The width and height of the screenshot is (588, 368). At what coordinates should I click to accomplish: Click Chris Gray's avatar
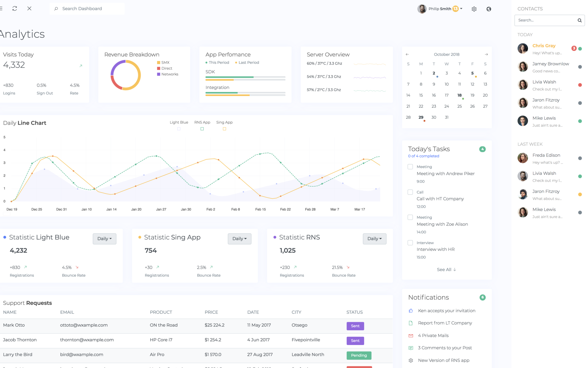click(523, 48)
